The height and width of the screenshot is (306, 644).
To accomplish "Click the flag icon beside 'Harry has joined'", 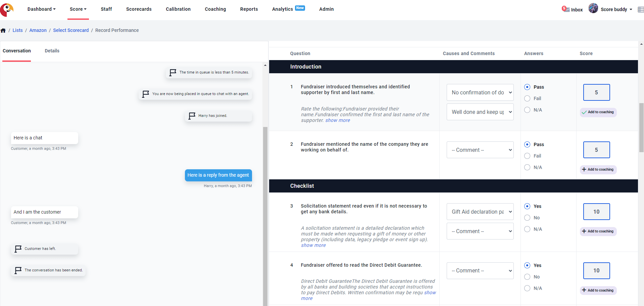I will coord(191,115).
